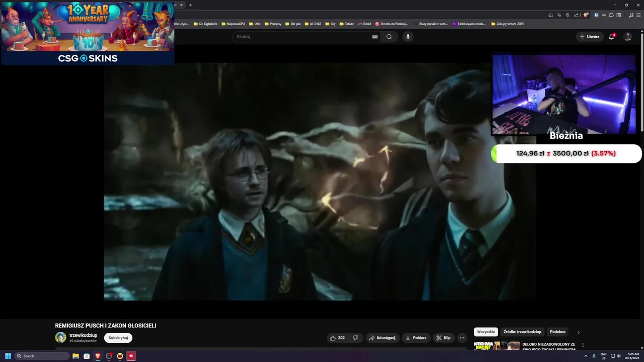
Task: Toggle the browser sidebar panel icon
Action: 619,15
